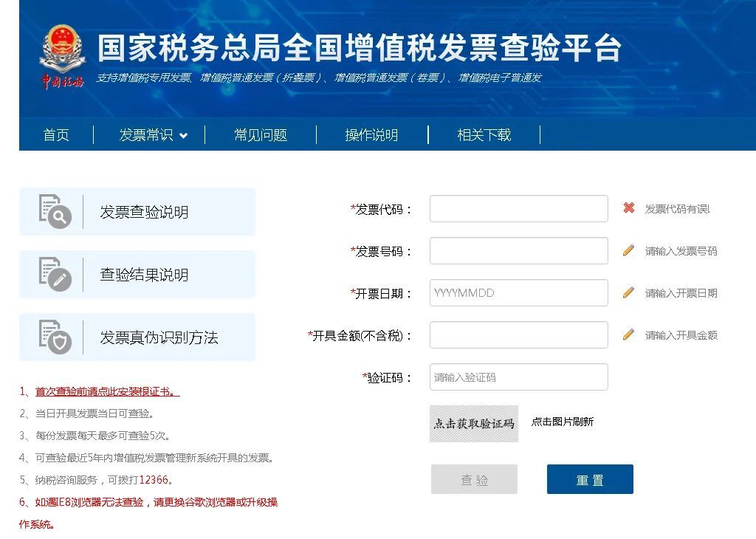The image size is (756, 539).
Task: Click the 查验 verify button
Action: click(474, 478)
